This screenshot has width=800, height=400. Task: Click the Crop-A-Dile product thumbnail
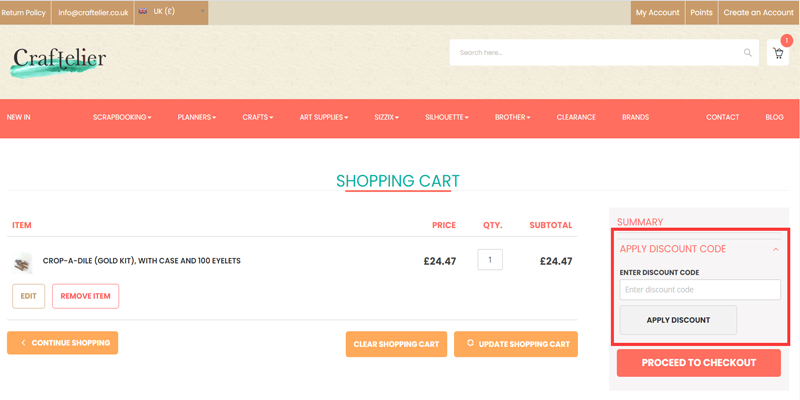22,262
